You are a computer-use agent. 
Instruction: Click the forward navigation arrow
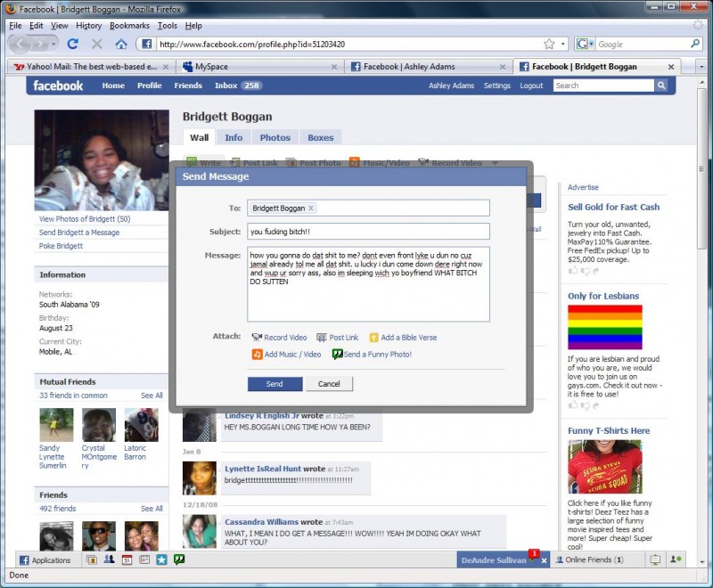(40, 44)
